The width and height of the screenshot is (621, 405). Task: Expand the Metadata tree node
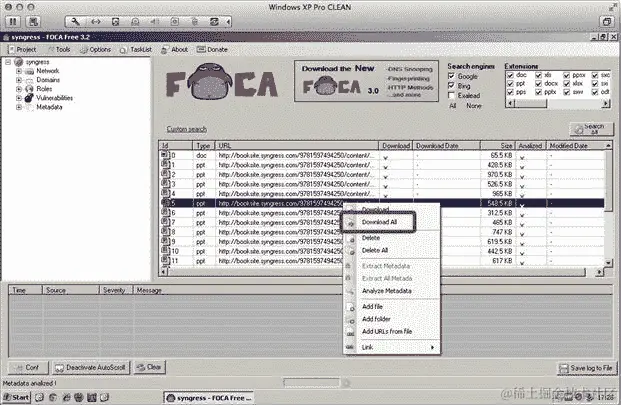pyautogui.click(x=19, y=107)
